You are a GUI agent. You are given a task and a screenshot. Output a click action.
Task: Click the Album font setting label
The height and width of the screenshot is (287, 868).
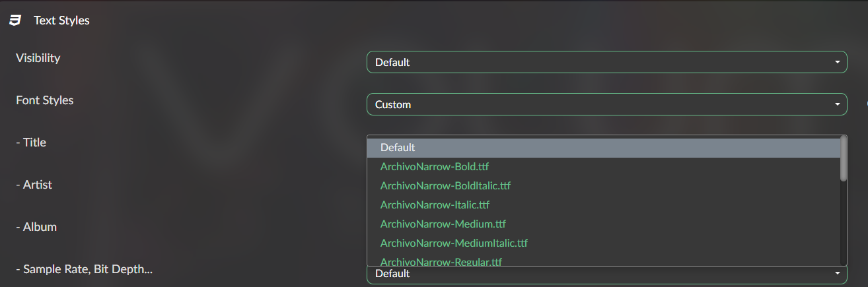coord(36,227)
